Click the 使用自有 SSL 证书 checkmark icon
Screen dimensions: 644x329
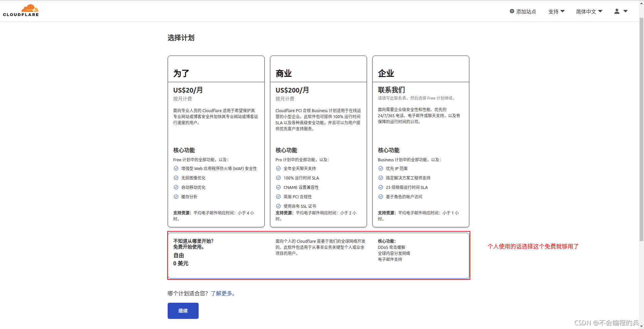coord(278,206)
